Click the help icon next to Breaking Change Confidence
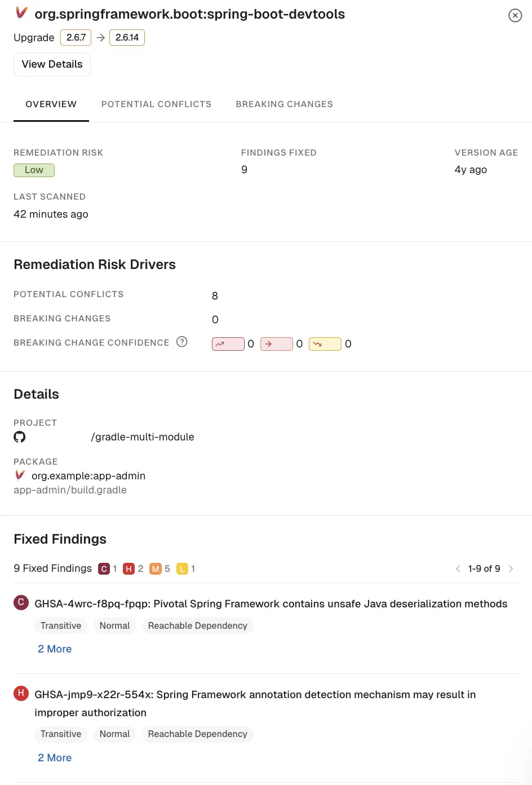 pyautogui.click(x=181, y=342)
